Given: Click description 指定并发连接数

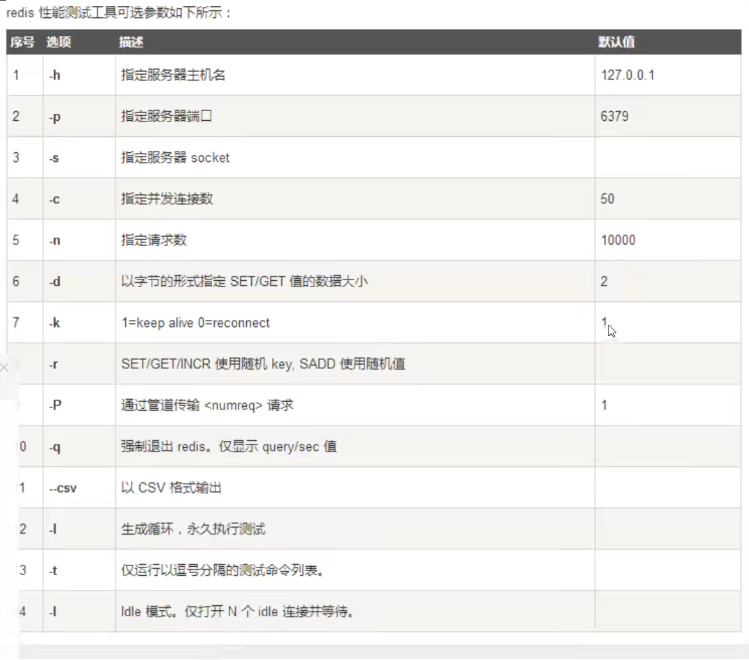Looking at the screenshot, I should click(x=167, y=199).
